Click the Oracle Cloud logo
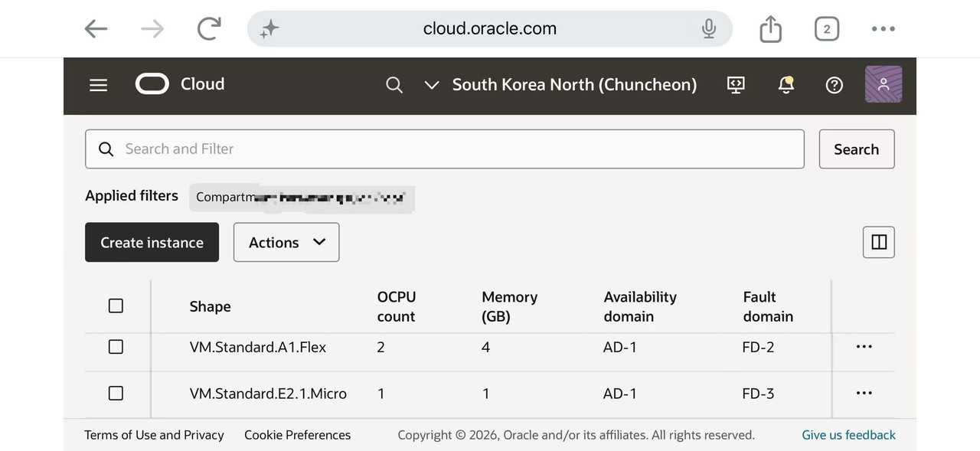This screenshot has width=980, height=451. click(x=180, y=84)
